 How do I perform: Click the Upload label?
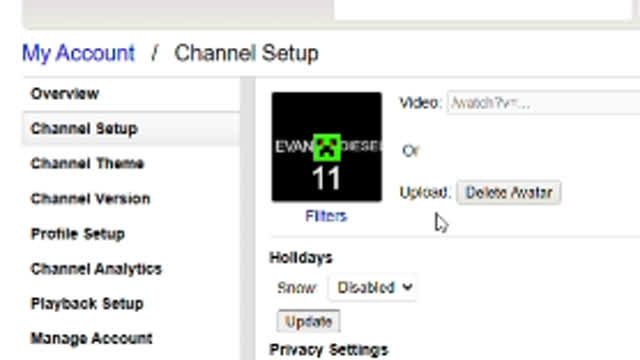tap(424, 192)
